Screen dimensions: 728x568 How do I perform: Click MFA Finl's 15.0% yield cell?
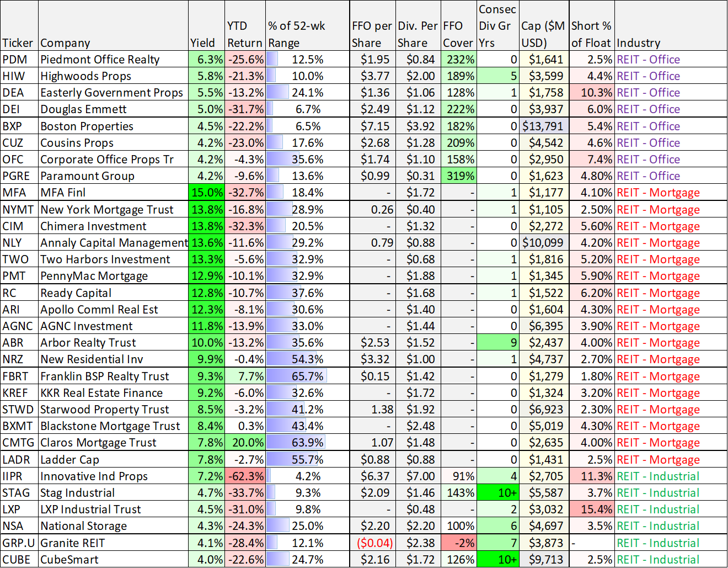[x=206, y=193]
